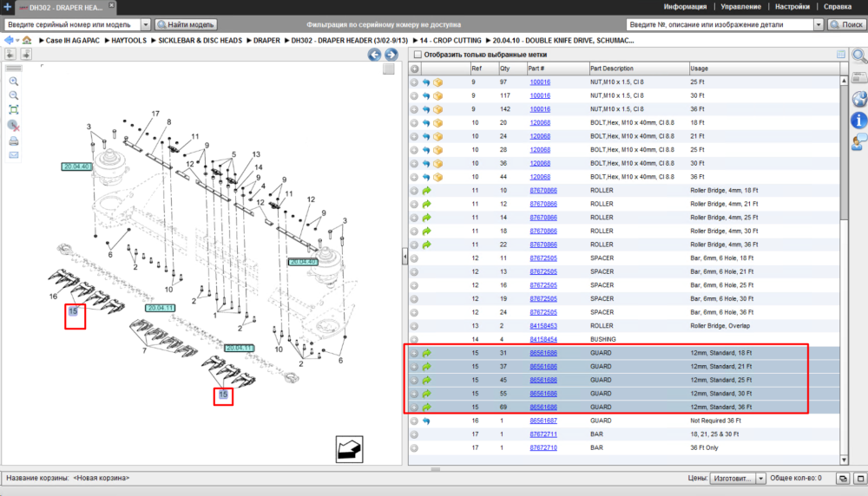Open the back history dropdown arrow
Viewport: 868px width, 496px height.
pos(17,41)
